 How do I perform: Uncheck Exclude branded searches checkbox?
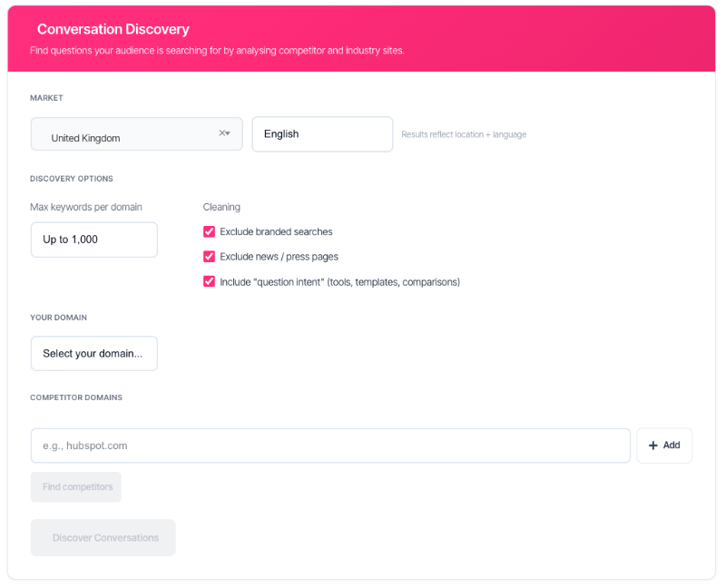pyautogui.click(x=210, y=232)
